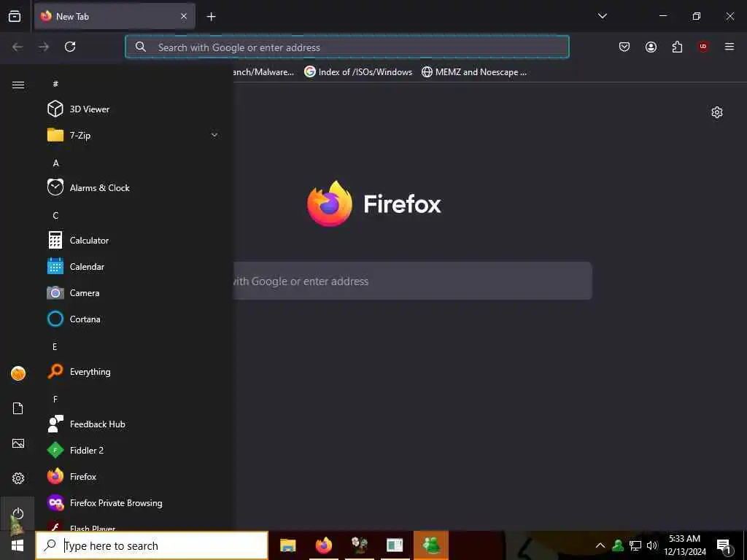Open Firefox application hamburger menu

coord(729,47)
